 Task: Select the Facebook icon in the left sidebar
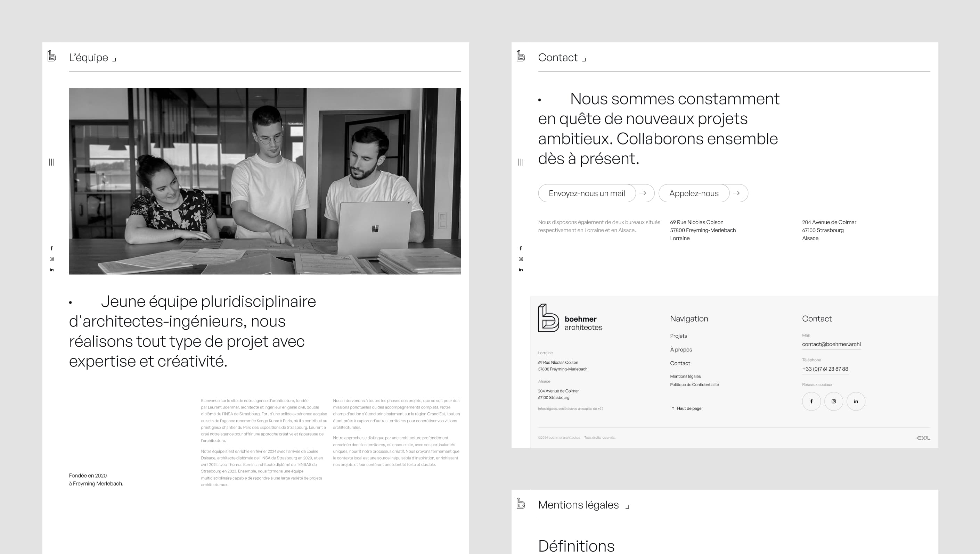pos(52,248)
